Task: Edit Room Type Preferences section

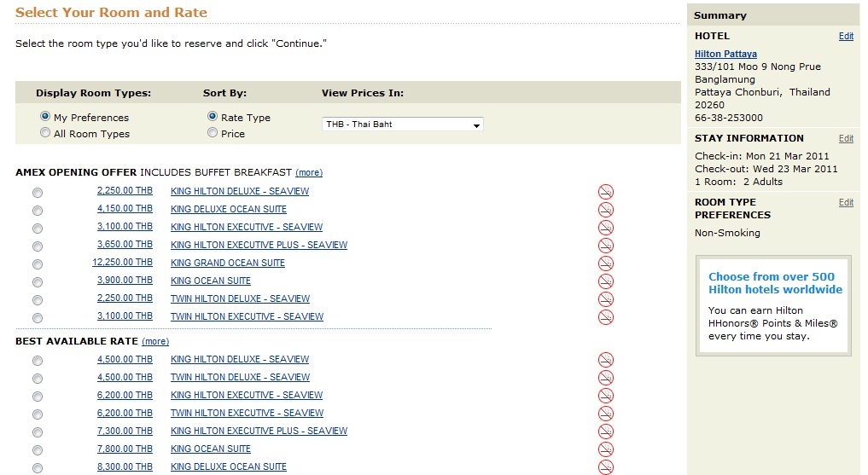Action: click(846, 202)
